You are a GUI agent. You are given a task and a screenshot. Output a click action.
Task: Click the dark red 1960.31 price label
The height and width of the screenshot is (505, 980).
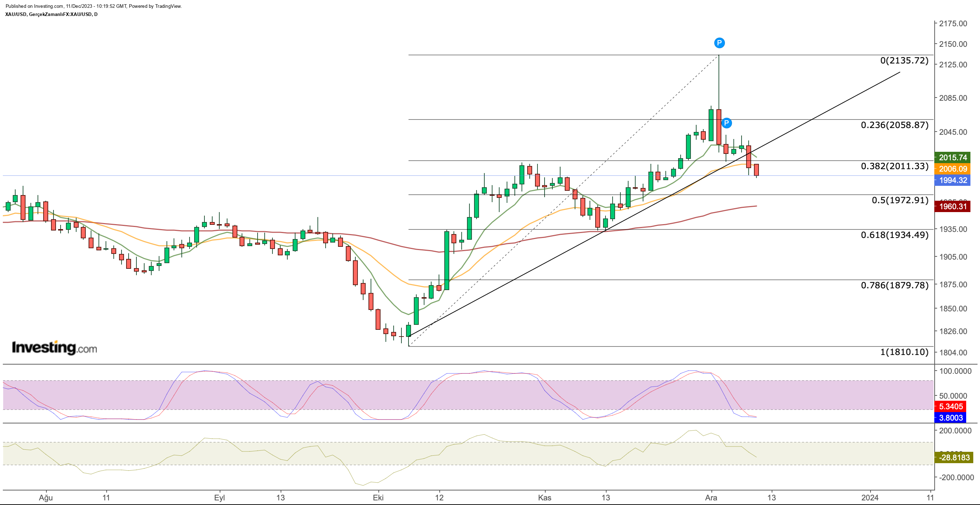pyautogui.click(x=953, y=206)
